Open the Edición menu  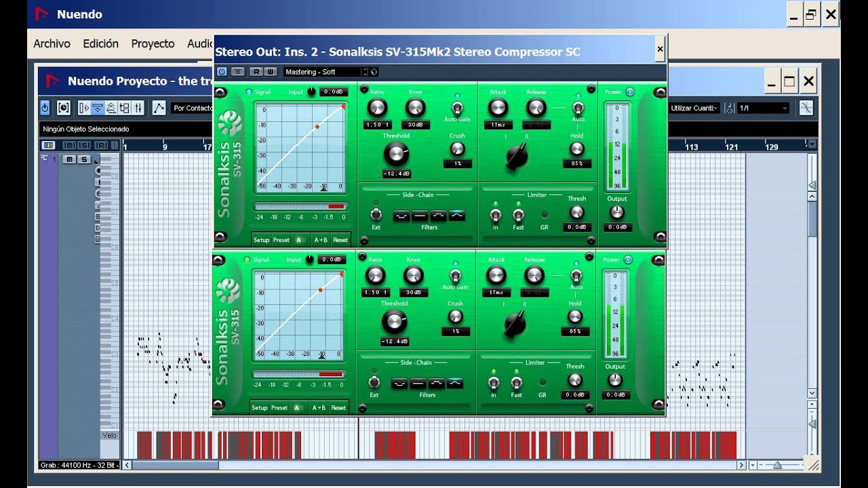tap(100, 43)
